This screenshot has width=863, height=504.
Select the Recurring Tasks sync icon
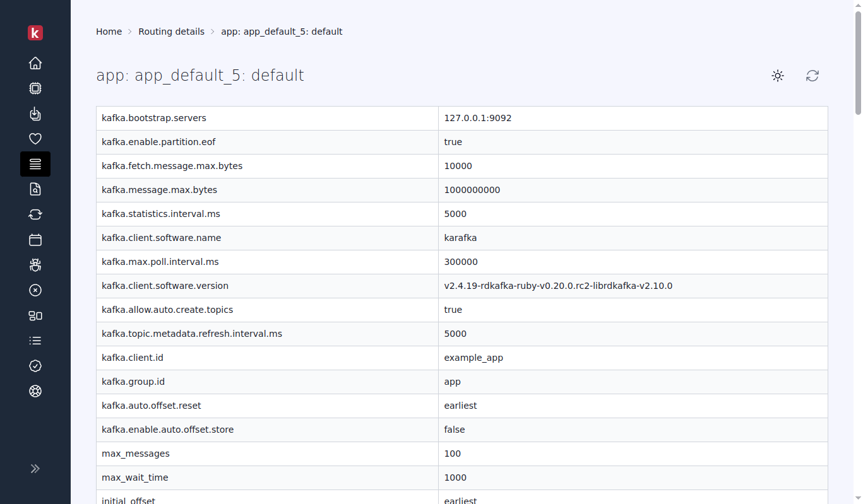pos(35,214)
